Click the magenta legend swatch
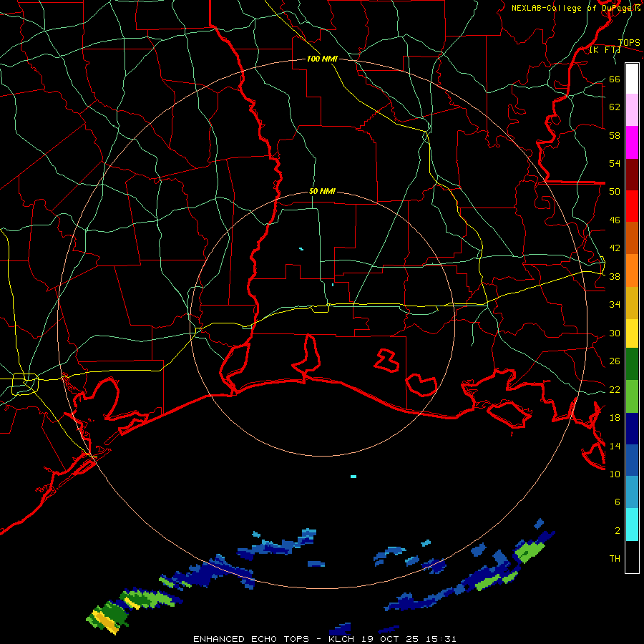The image size is (644, 644). tap(632, 142)
